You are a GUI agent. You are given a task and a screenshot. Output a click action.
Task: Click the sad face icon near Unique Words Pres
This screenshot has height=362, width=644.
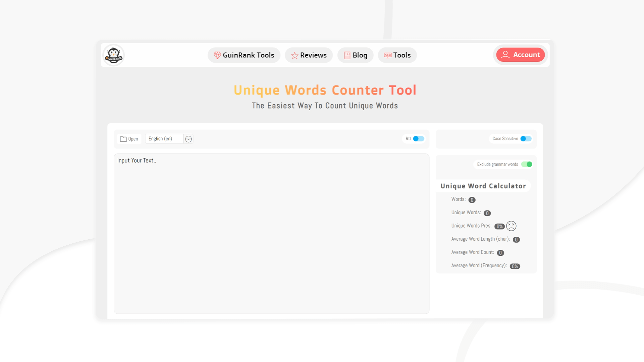pos(511,226)
